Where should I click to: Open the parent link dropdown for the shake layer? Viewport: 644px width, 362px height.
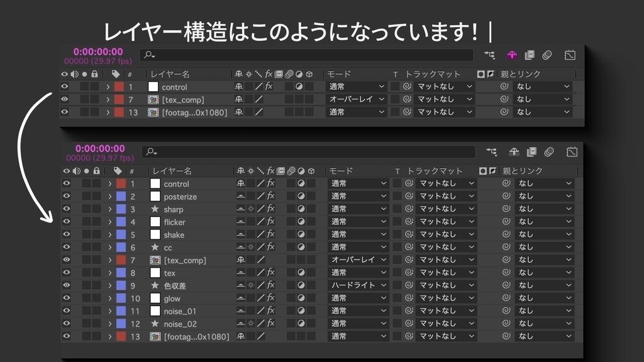pos(544,234)
